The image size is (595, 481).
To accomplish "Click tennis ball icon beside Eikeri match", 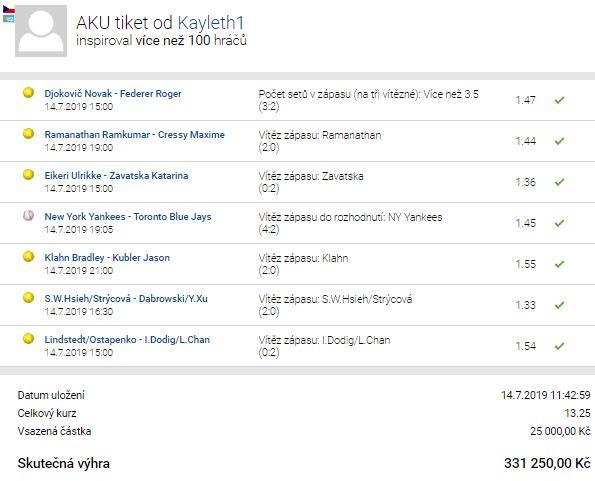I will (28, 174).
